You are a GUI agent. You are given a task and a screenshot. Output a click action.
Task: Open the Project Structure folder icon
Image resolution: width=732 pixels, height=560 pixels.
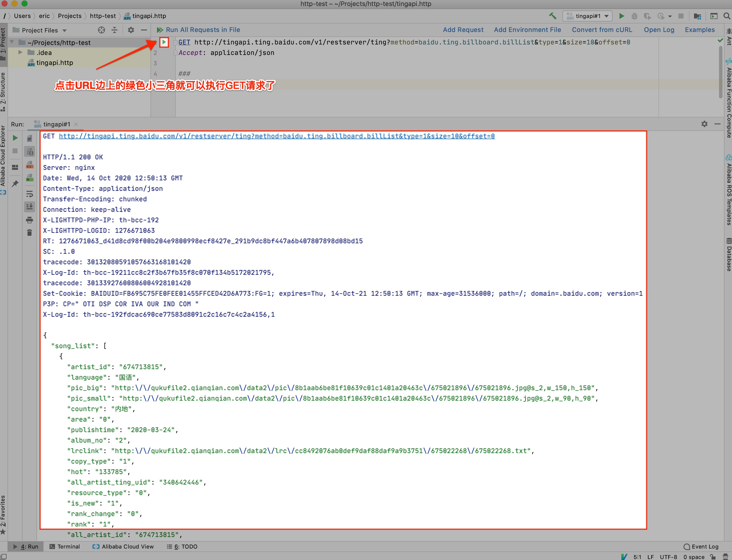pyautogui.click(x=697, y=16)
